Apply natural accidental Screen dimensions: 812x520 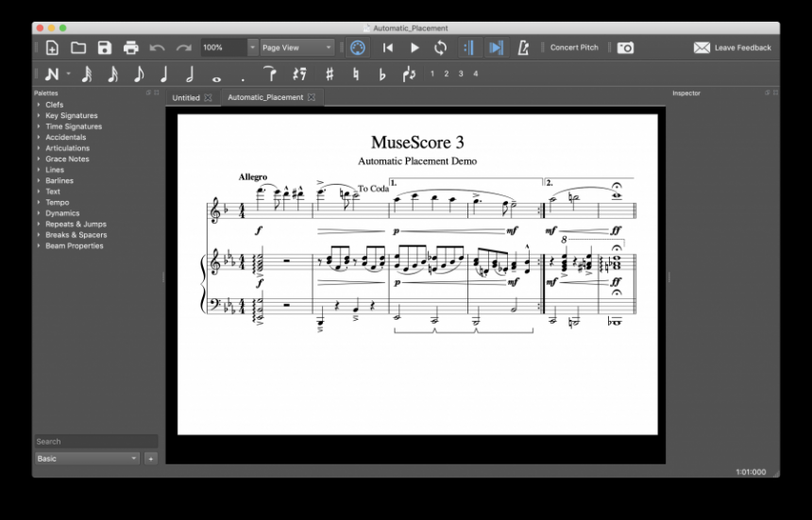[356, 74]
